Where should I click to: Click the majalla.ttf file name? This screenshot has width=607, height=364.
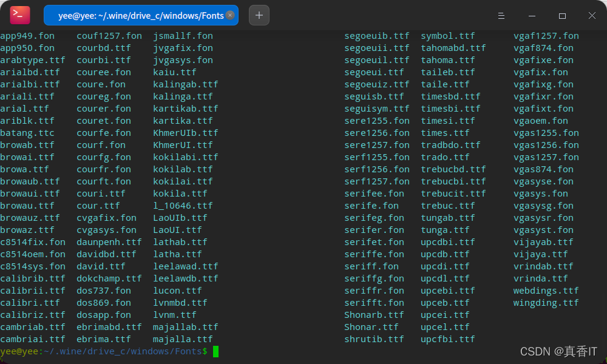click(x=183, y=339)
